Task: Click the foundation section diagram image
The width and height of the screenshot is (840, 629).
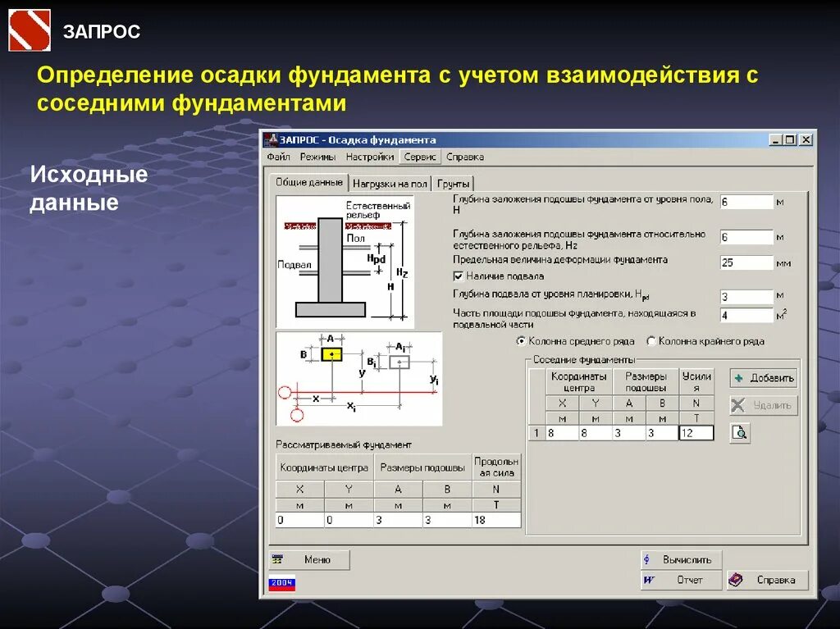Action: point(345,262)
